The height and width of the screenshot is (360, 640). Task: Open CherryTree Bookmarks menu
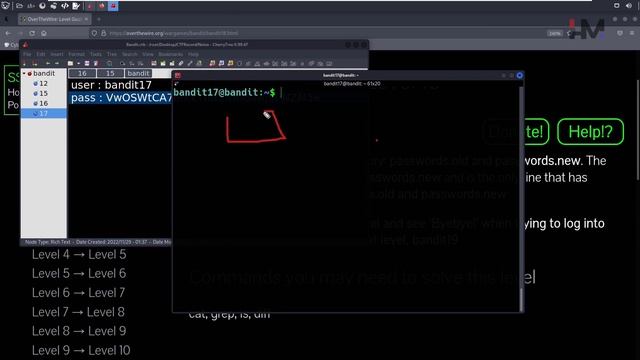pos(171,54)
